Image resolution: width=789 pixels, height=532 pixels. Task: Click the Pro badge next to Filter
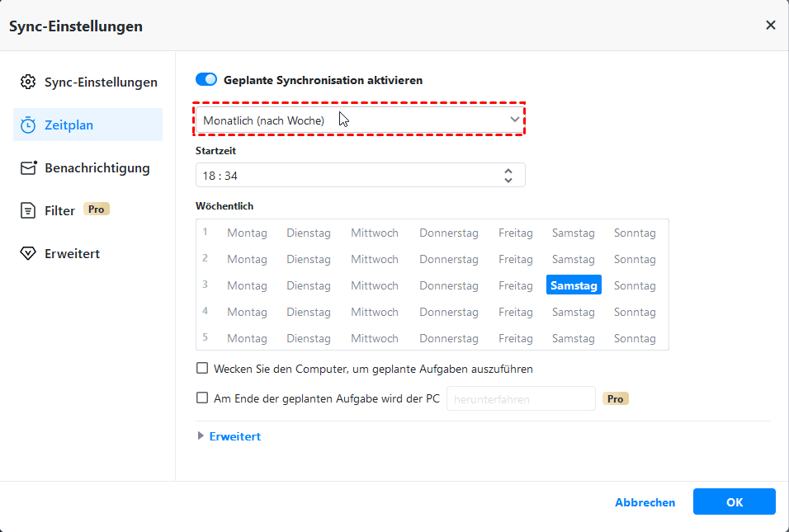[97, 210]
